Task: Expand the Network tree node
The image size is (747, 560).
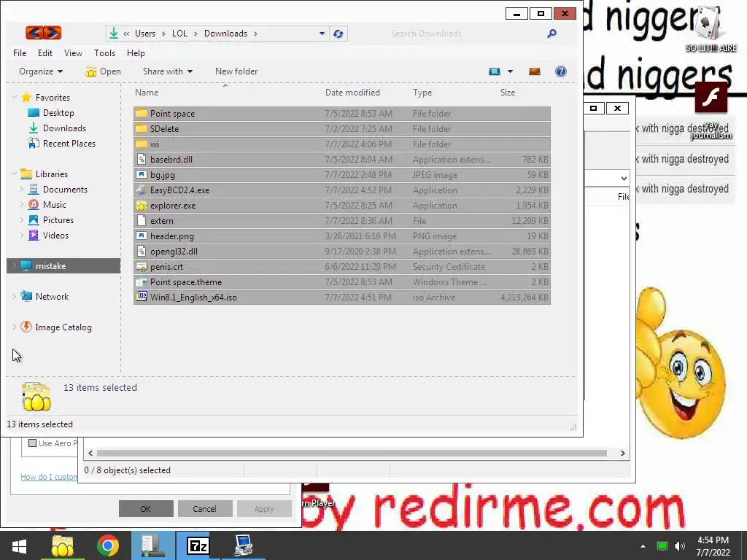Action: point(15,296)
